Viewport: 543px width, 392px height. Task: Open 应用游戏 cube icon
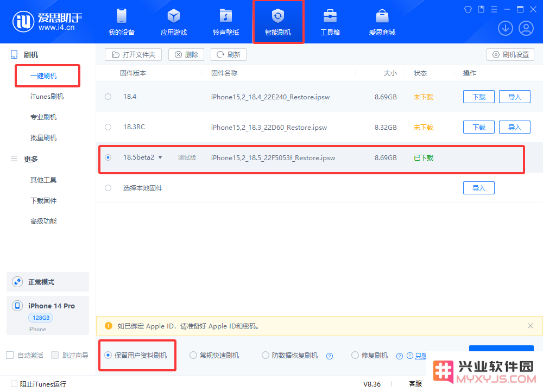click(x=174, y=16)
